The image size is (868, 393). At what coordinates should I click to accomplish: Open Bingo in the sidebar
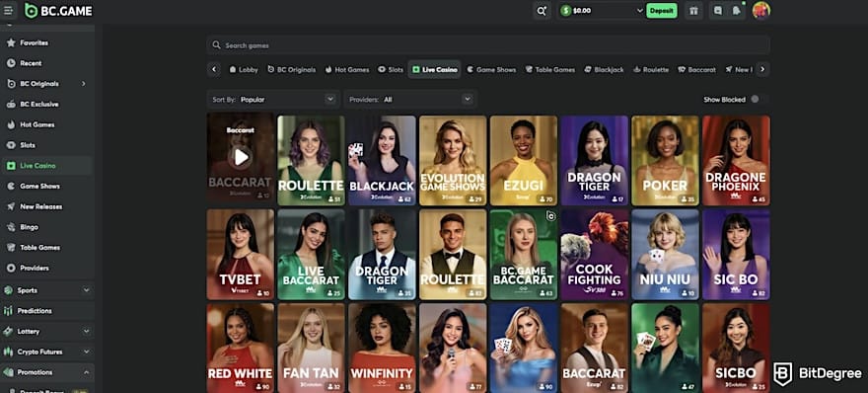47,227
